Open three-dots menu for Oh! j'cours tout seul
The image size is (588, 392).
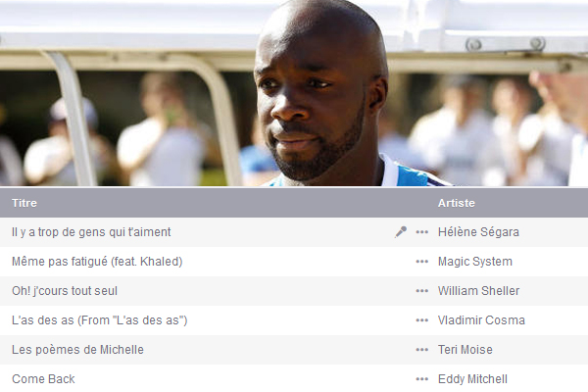point(421,291)
